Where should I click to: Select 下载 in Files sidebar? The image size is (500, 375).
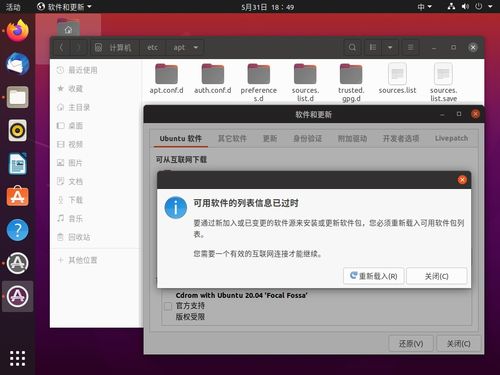[97, 200]
